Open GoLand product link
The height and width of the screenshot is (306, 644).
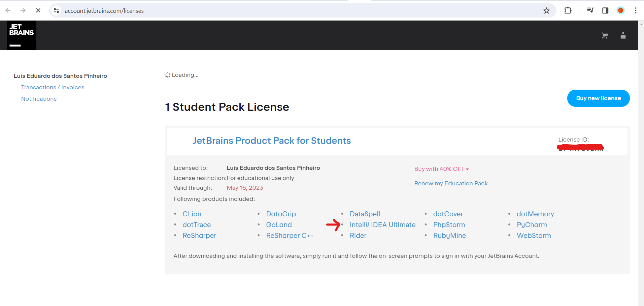279,225
